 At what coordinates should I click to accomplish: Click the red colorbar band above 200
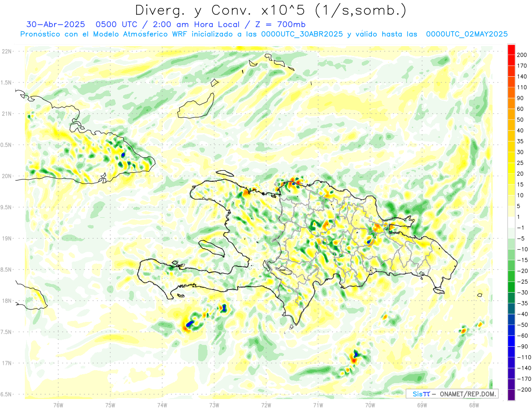click(511, 50)
